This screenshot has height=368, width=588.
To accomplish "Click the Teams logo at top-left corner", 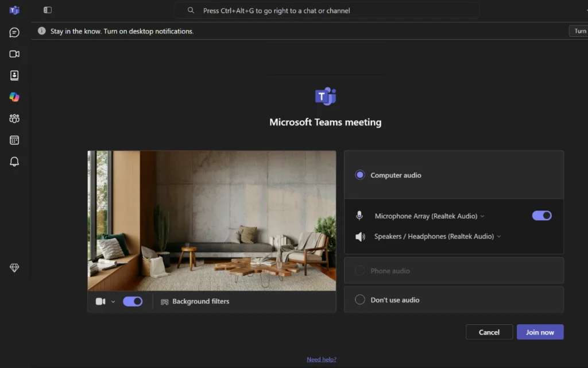I will point(14,10).
